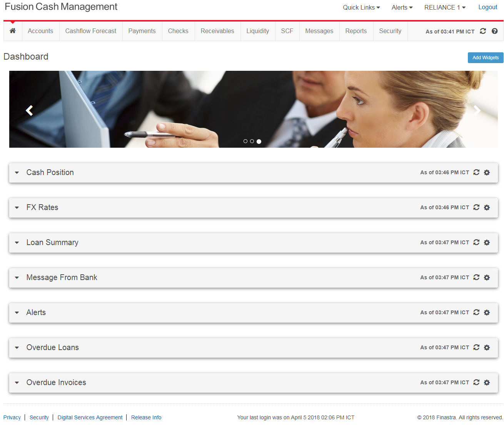Click the banner carousel image

click(254, 109)
